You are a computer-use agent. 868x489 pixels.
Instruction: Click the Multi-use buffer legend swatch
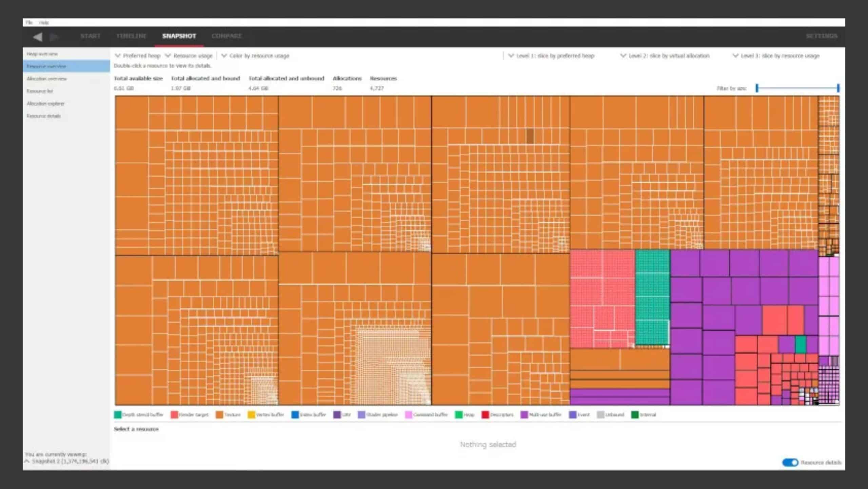coord(524,414)
